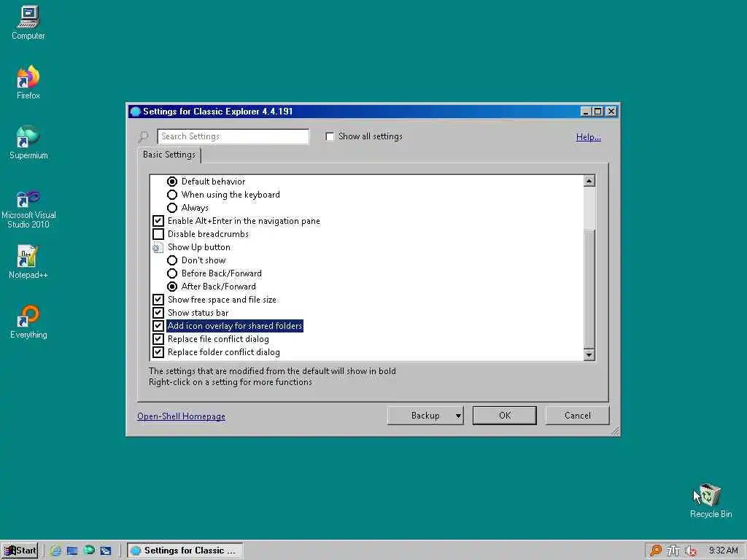
Task: Open the Computer desktop icon
Action: pos(28,23)
